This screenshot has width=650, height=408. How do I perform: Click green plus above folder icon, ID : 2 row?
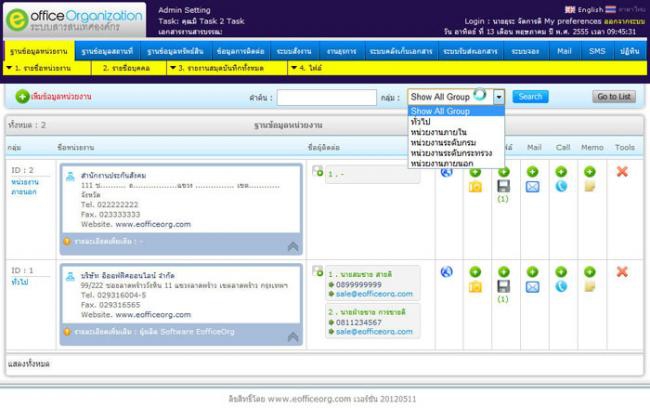coord(475,172)
